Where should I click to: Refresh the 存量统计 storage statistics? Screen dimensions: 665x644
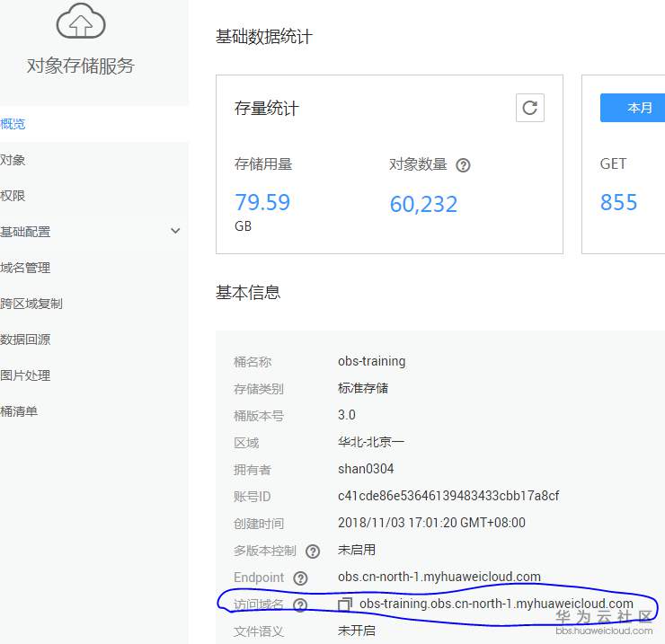529,108
